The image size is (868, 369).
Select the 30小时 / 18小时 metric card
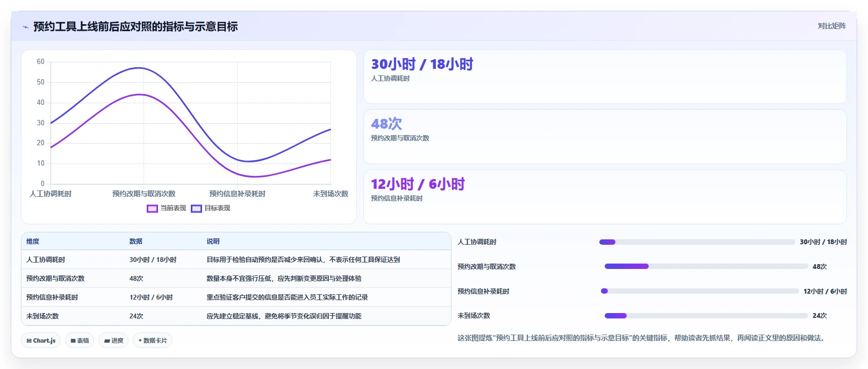pos(605,76)
